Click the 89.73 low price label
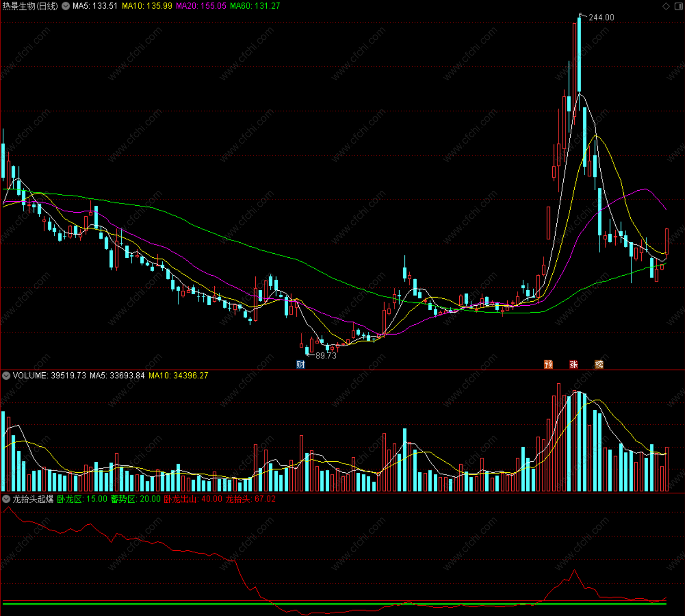 coord(326,355)
